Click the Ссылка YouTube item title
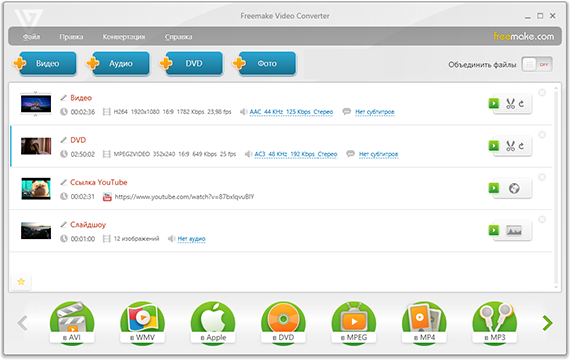This screenshot has height=360, width=570. pos(99,182)
